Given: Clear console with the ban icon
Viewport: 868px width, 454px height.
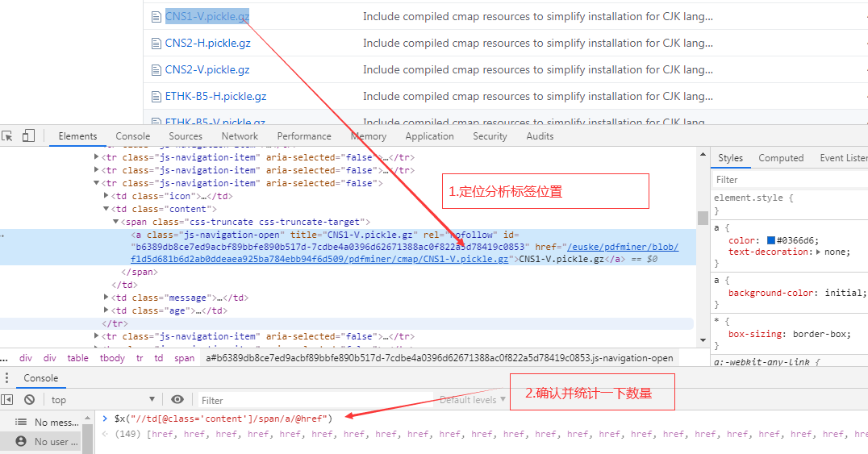Looking at the screenshot, I should click(29, 400).
